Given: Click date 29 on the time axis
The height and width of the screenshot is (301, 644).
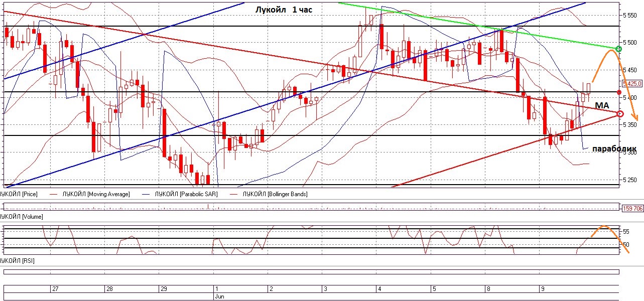Looking at the screenshot, I should point(163,289).
